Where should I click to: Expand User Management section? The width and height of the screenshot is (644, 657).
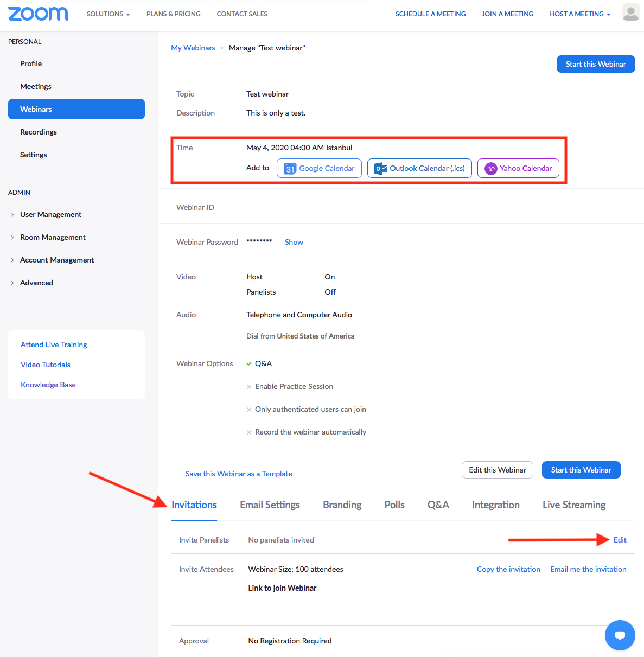click(x=50, y=214)
